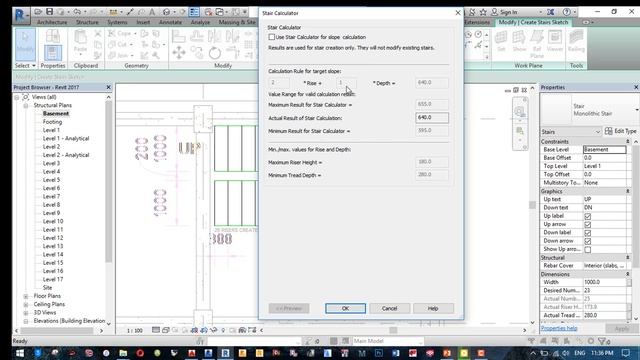Open the Revit application menu button
The height and width of the screenshot is (360, 640).
pyautogui.click(x=20, y=15)
